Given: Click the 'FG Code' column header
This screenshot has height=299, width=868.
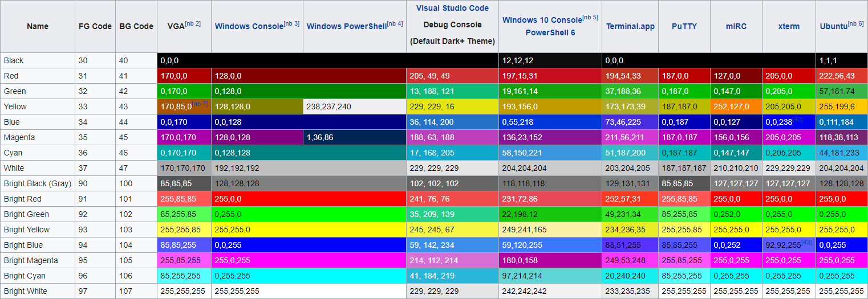Looking at the screenshot, I should coord(95,26).
